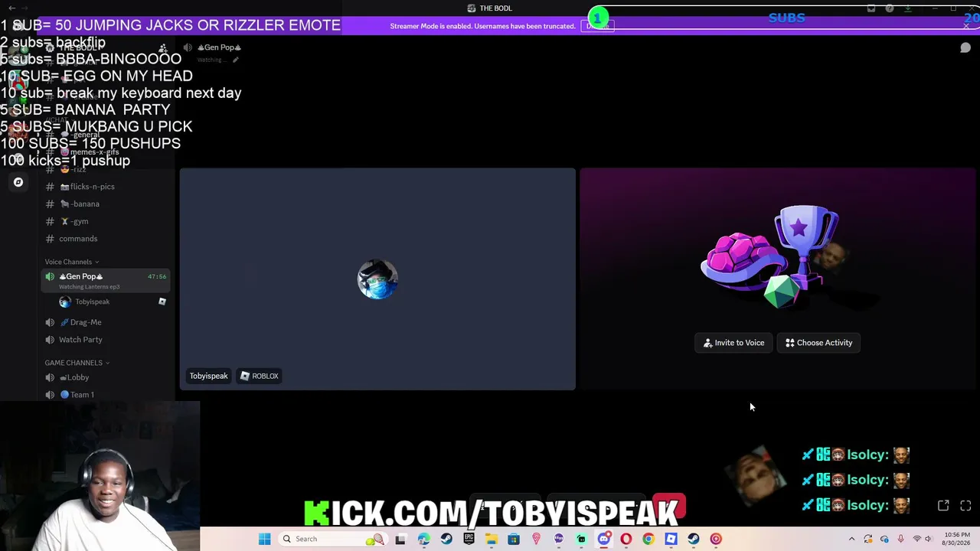This screenshot has width=980, height=551.
Task: Click the ROBLOX activity badge on the tile
Action: [260, 376]
